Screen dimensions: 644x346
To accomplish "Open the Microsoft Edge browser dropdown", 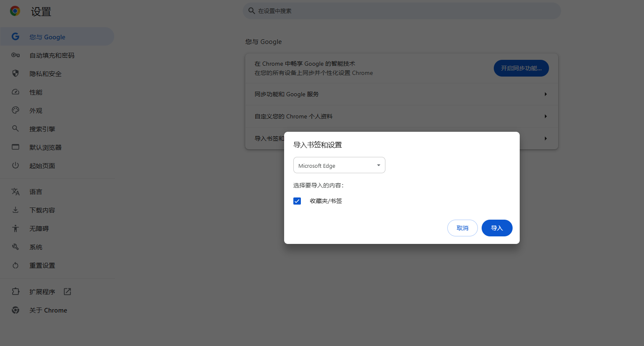I will click(x=339, y=165).
